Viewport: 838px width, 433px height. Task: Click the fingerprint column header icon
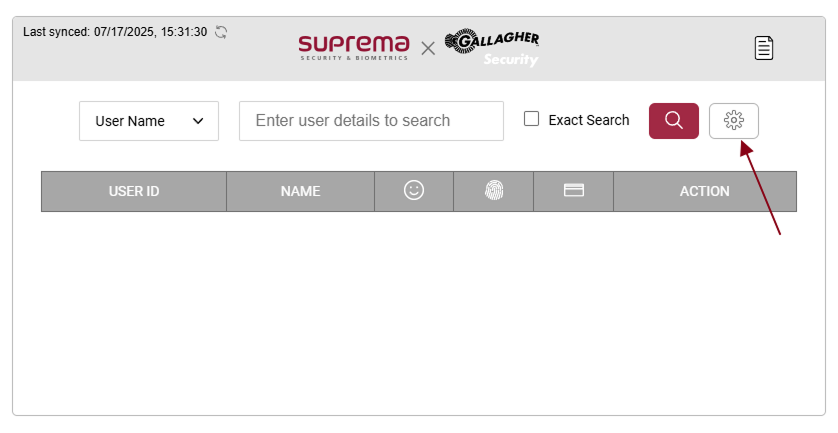(493, 190)
